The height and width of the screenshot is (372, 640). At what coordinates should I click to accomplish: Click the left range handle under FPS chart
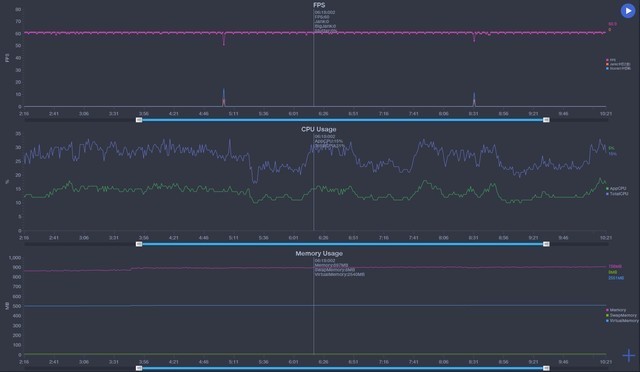point(139,120)
